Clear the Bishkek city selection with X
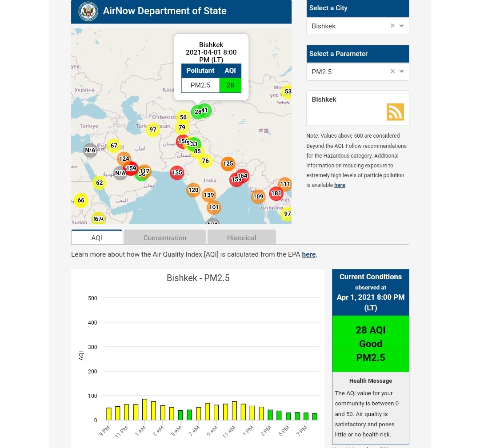The width and height of the screenshot is (480, 448). pos(392,26)
